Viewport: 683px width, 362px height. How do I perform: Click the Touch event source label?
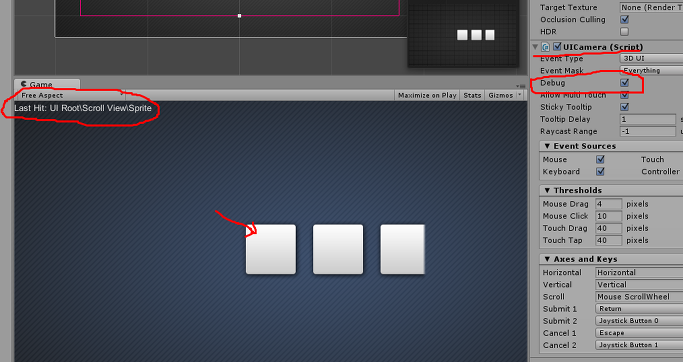653,159
